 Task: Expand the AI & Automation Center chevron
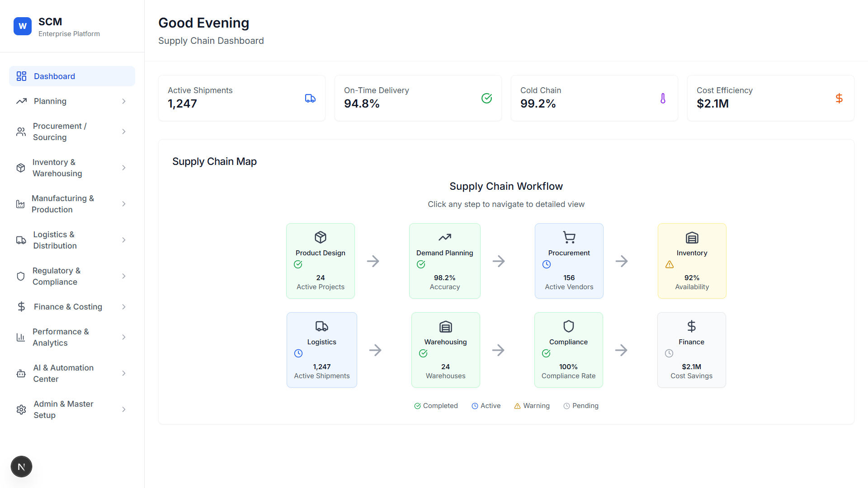click(123, 373)
